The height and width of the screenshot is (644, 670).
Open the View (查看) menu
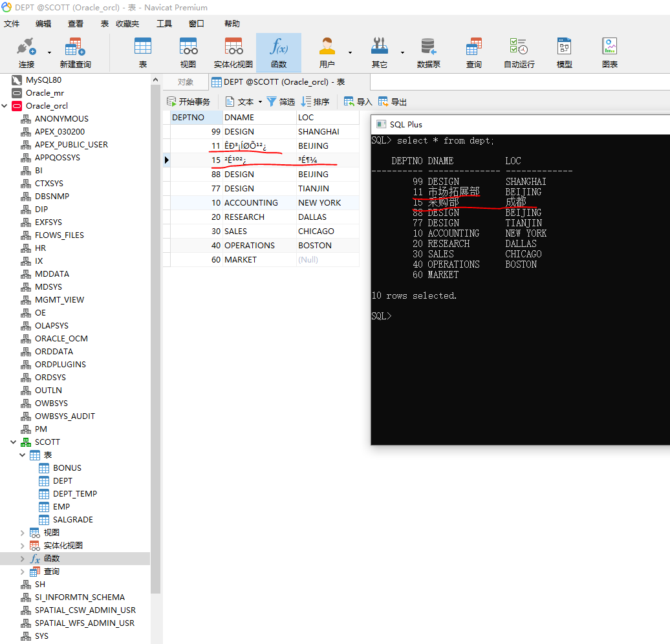point(76,23)
